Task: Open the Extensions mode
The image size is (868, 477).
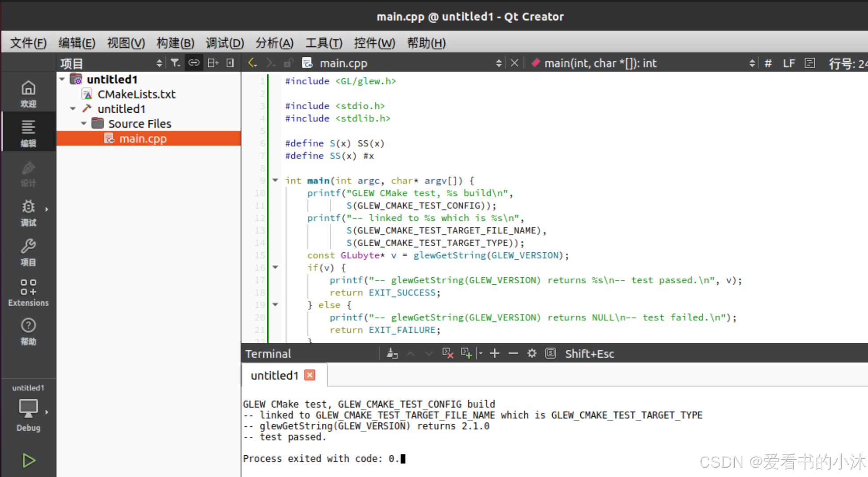Action: click(x=28, y=292)
